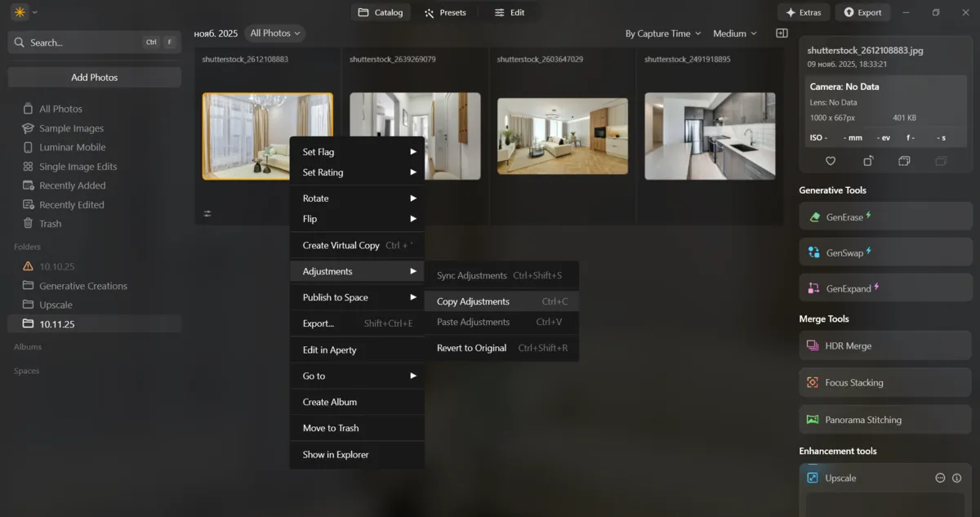980x517 pixels.
Task: Click the search magnifier icon
Action: click(19, 42)
